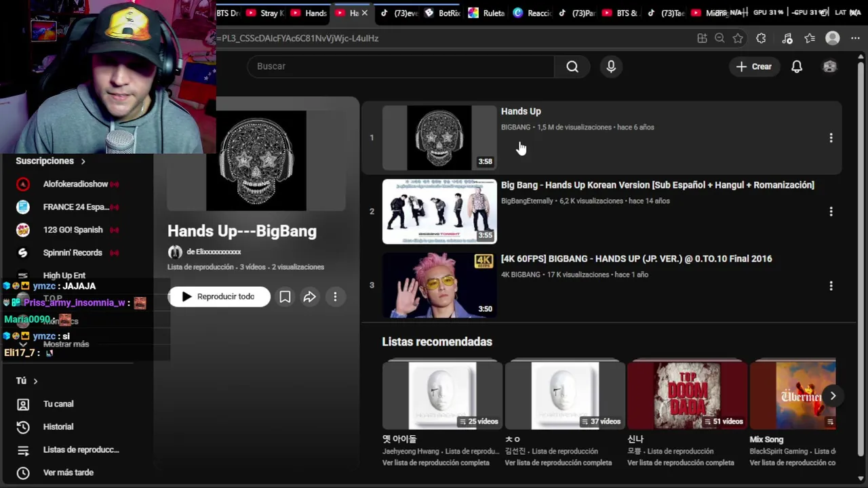View full playlist link under 신나

(680, 463)
